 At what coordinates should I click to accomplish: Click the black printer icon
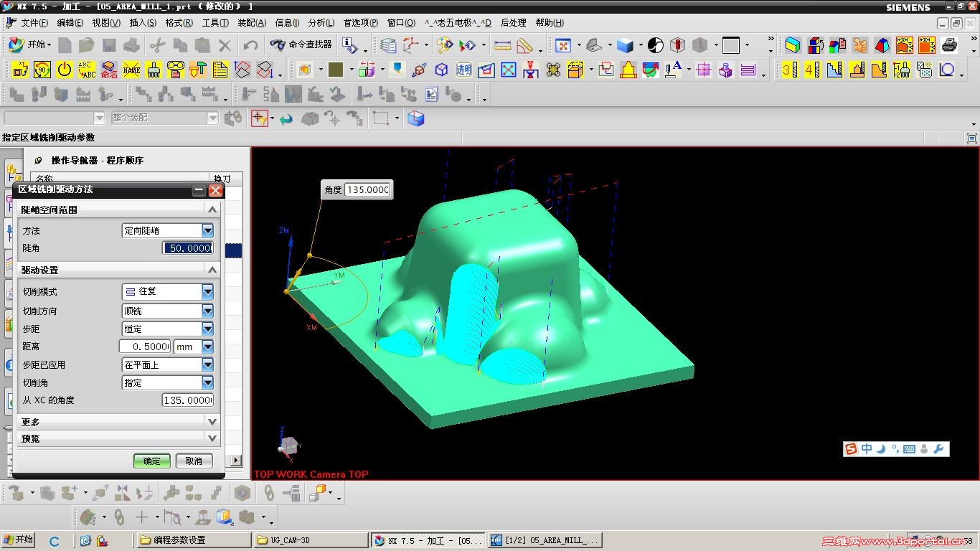tap(949, 45)
